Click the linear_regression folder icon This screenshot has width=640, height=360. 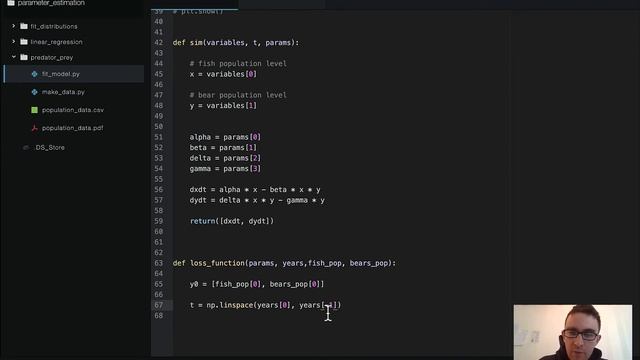24,42
